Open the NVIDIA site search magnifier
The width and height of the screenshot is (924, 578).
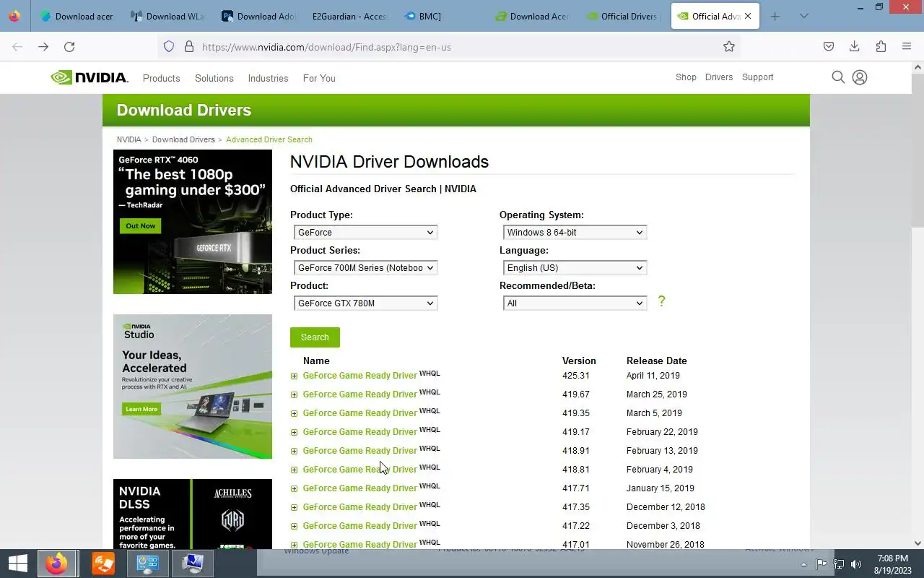838,77
